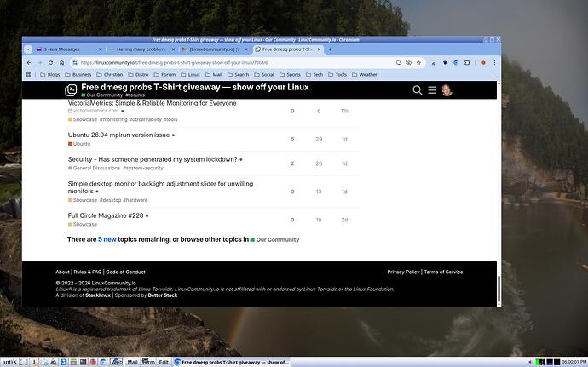The width and height of the screenshot is (588, 367).
Task: Click the victoriametrics.com external link
Action: click(x=94, y=111)
